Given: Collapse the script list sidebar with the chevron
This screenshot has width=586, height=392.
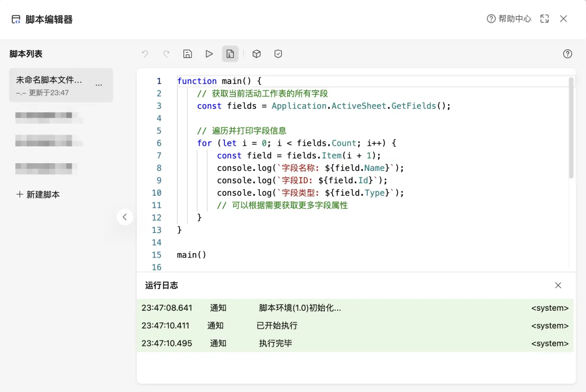Looking at the screenshot, I should coord(125,217).
